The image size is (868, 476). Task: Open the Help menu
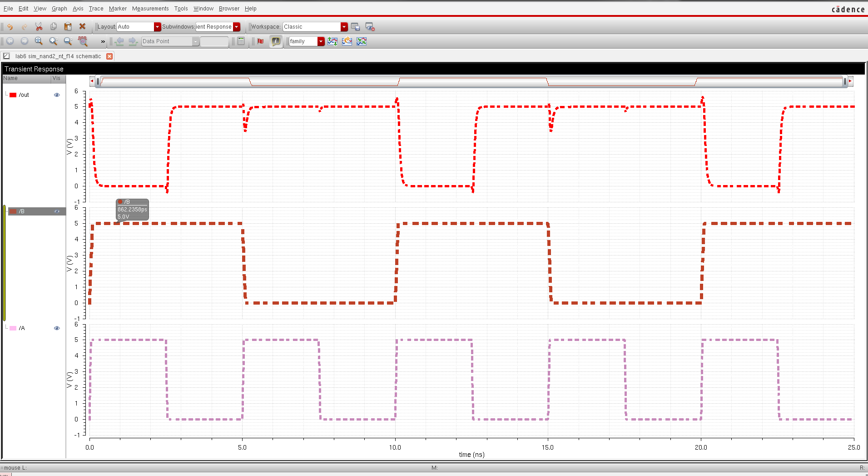coord(250,8)
